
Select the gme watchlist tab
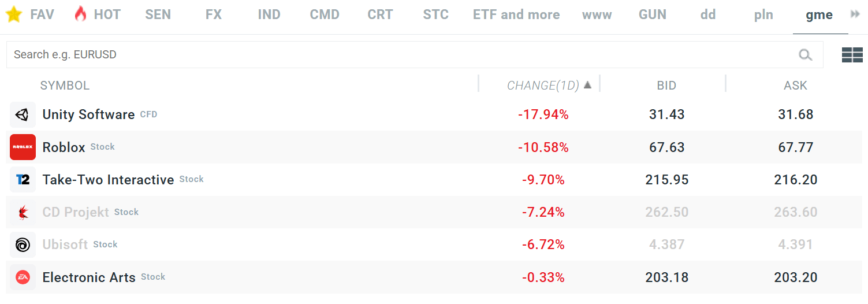[819, 15]
